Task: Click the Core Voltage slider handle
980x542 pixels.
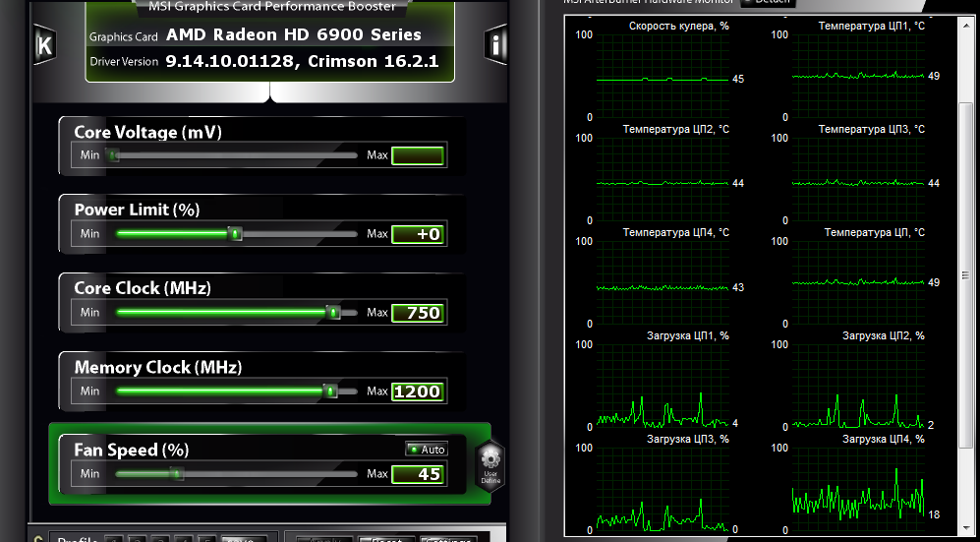Action: (113, 155)
